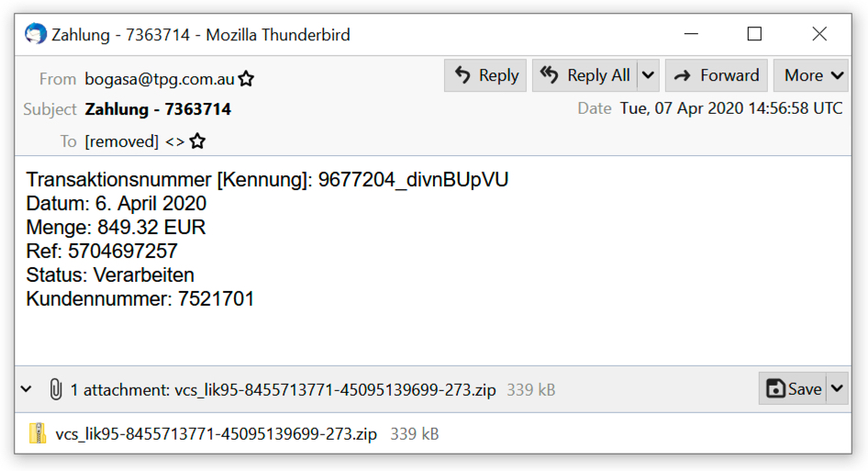Click the paperclip attachment icon
The width and height of the screenshot is (868, 471).
click(x=55, y=389)
